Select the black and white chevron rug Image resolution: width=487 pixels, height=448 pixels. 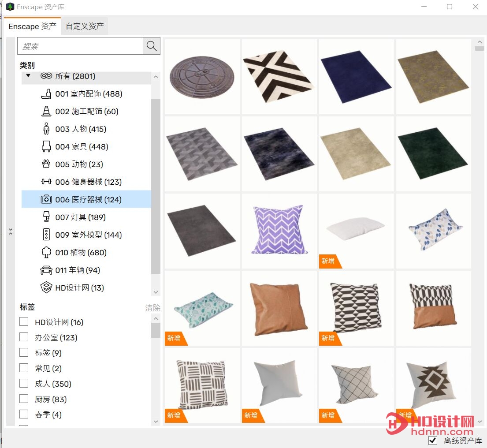[x=279, y=76]
